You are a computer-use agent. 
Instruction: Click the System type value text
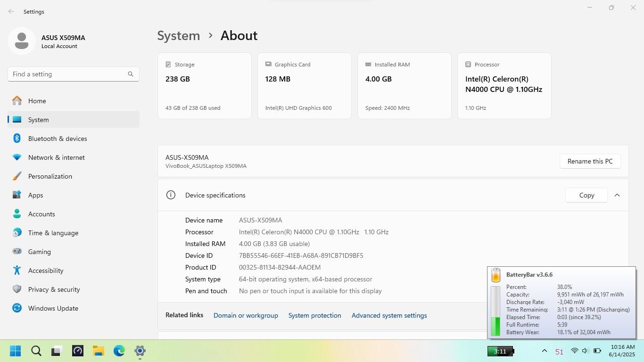(305, 279)
